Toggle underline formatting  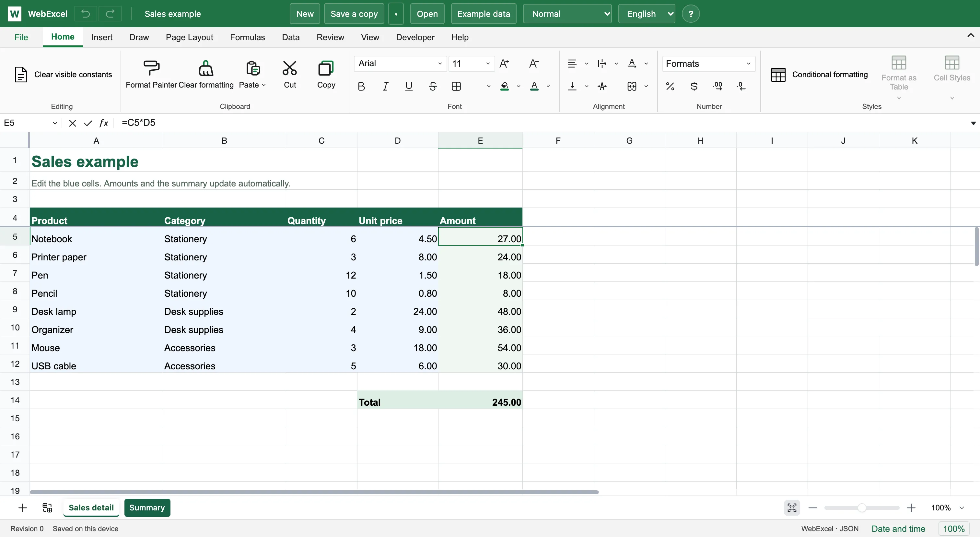tap(409, 86)
